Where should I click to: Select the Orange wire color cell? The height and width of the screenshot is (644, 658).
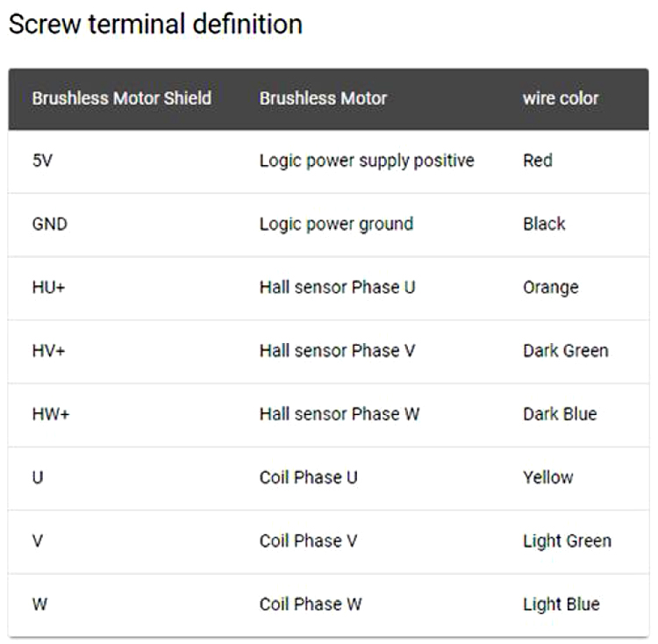coord(550,287)
